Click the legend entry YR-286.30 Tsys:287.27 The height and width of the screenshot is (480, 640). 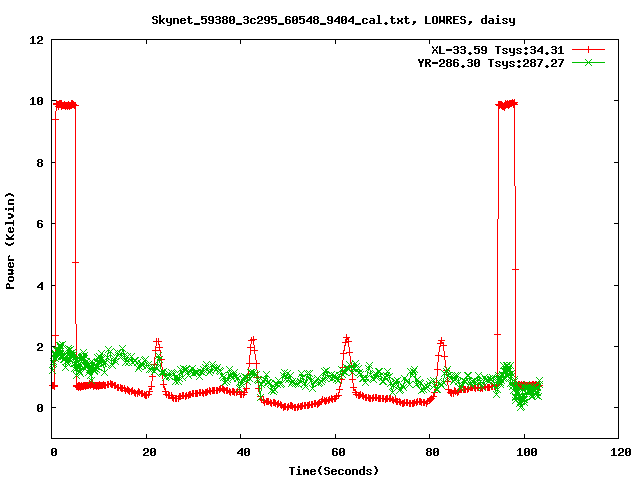(491, 63)
